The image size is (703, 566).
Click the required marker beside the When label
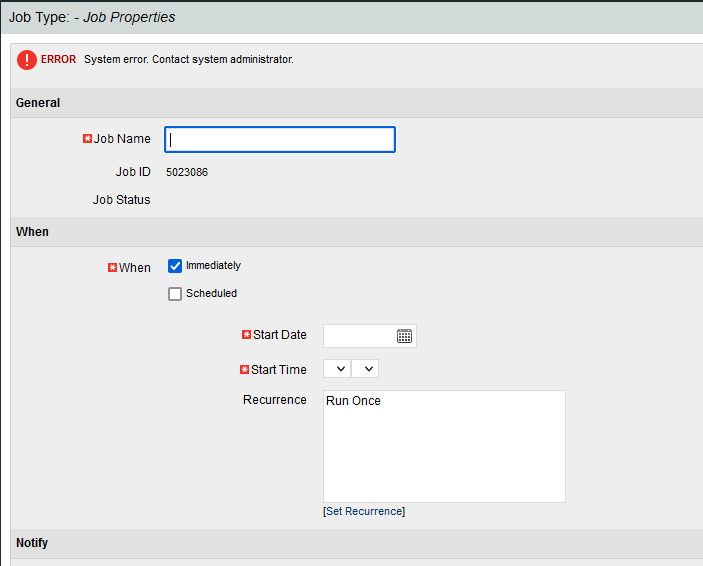(112, 268)
